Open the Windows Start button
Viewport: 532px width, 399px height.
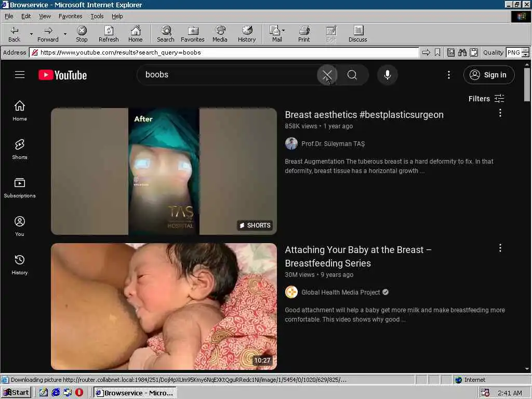pyautogui.click(x=16, y=393)
